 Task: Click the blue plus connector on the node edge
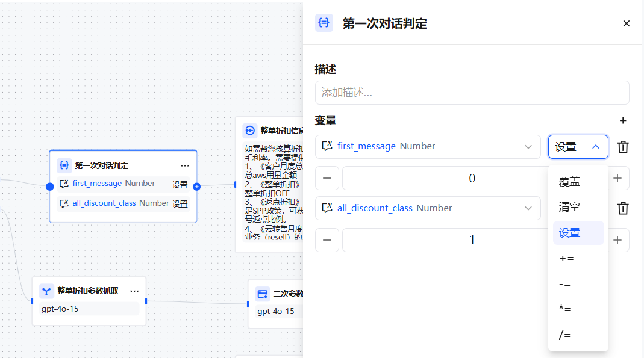click(196, 187)
